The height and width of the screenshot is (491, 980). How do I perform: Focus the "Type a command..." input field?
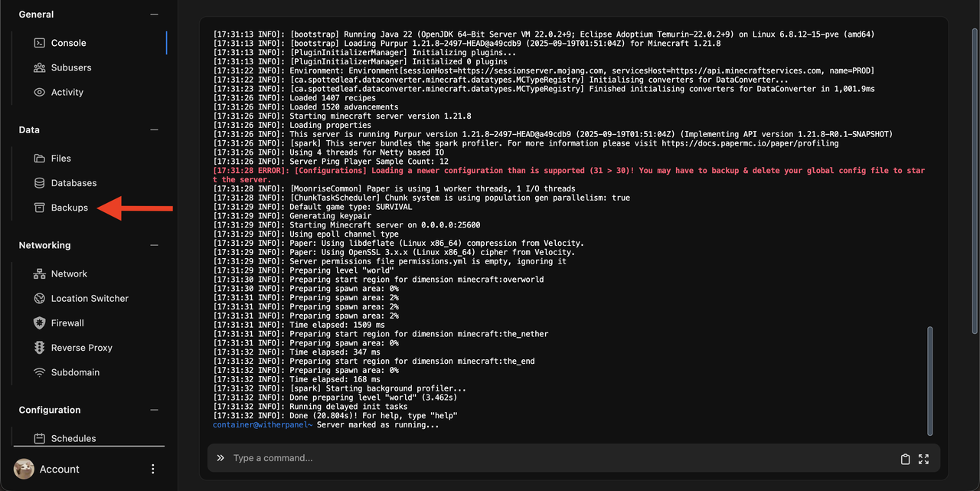563,458
